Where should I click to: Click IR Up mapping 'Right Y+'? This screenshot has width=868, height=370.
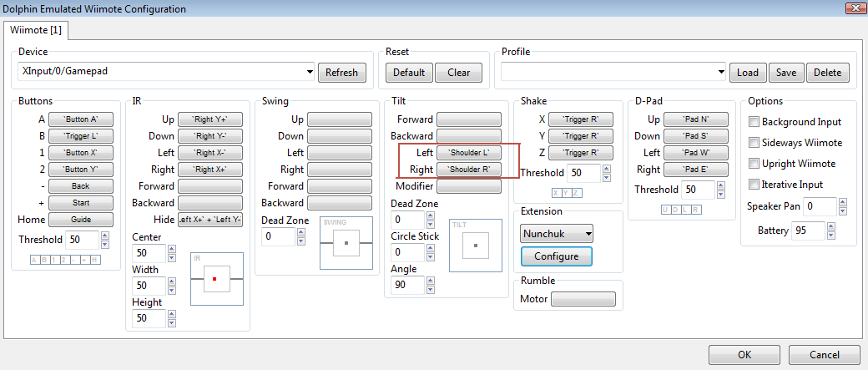click(x=209, y=119)
